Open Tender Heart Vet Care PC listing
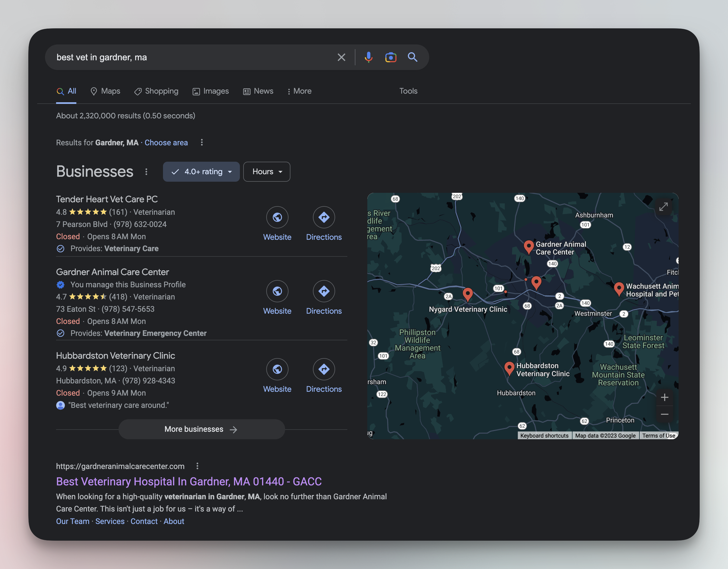Screen dimensions: 728x569 tap(107, 199)
